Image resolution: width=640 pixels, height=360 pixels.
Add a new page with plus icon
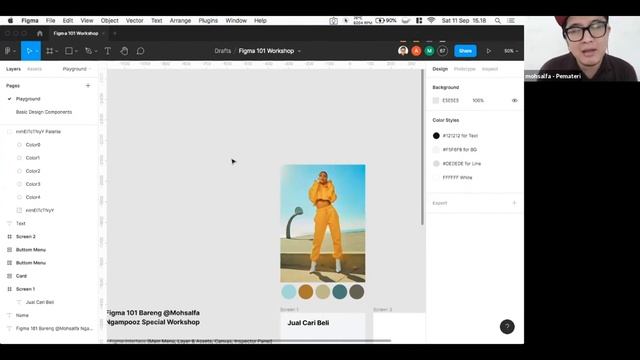[x=88, y=86]
